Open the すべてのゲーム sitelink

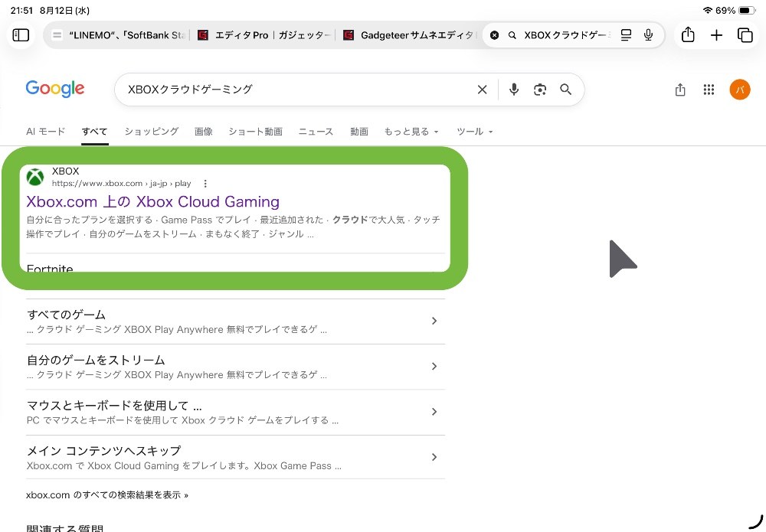point(66,315)
